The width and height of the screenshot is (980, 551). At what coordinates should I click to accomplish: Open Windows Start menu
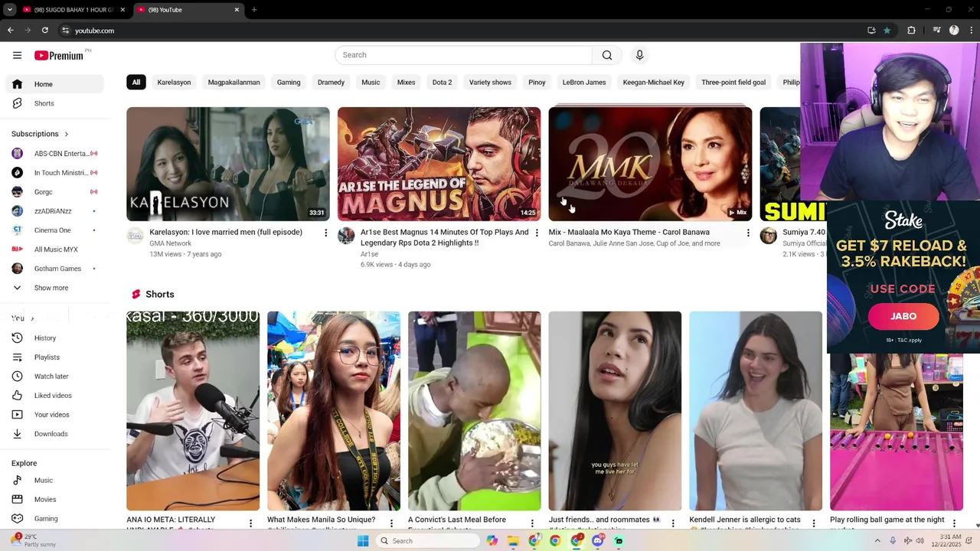363,541
